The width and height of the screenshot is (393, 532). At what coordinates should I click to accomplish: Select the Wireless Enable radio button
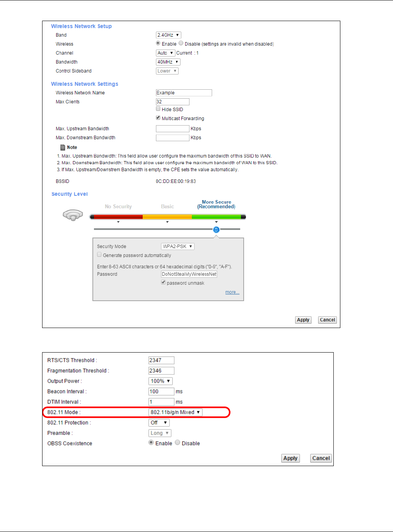point(158,43)
